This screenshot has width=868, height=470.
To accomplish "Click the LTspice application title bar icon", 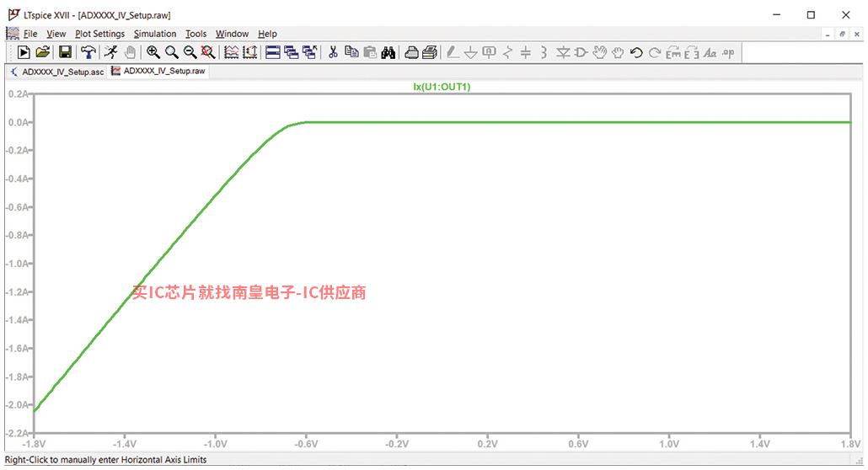I will click(x=14, y=14).
